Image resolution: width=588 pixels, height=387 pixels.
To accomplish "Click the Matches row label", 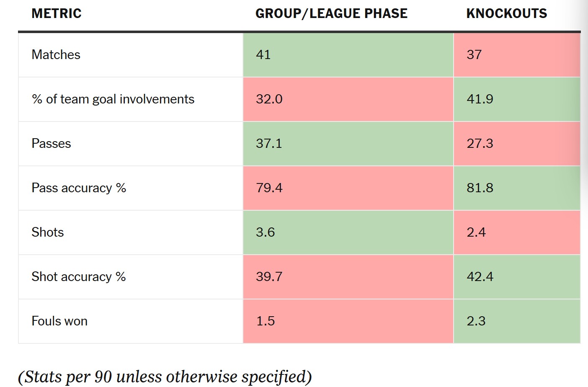I will click(x=56, y=54).
